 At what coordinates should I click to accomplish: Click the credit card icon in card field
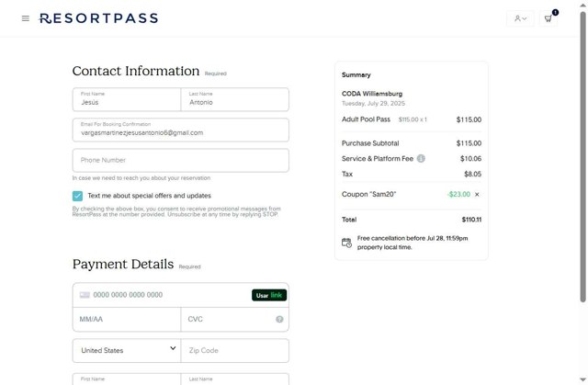[x=85, y=295]
